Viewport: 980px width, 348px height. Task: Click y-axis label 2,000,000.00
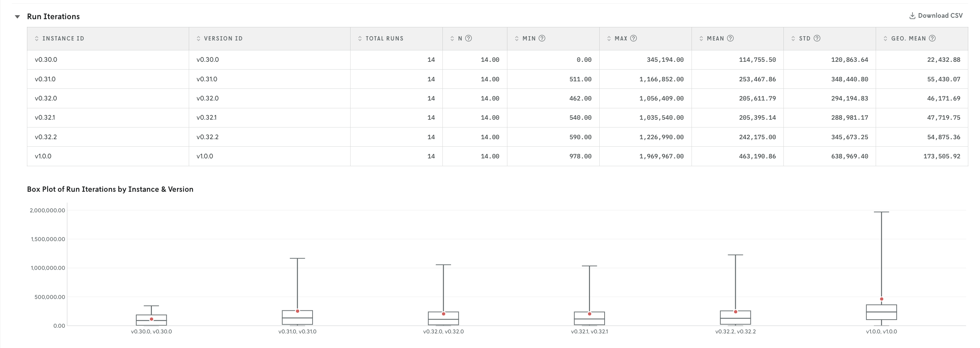pos(48,211)
